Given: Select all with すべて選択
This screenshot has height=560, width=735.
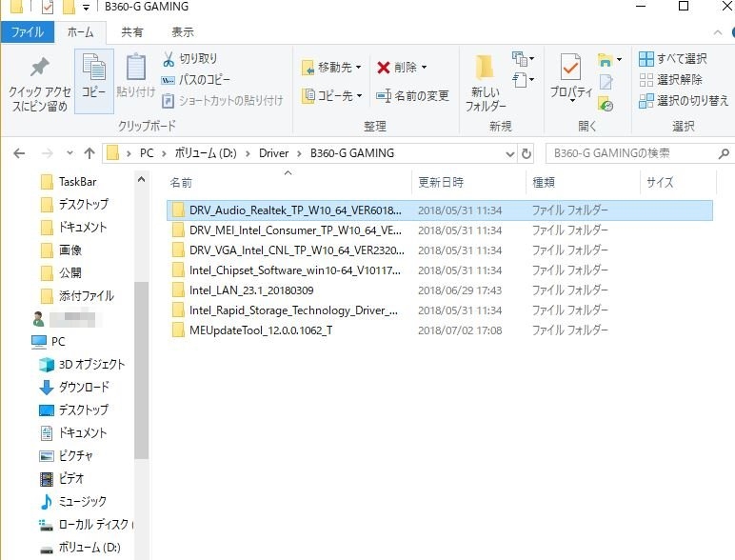Looking at the screenshot, I should pyautogui.click(x=673, y=59).
